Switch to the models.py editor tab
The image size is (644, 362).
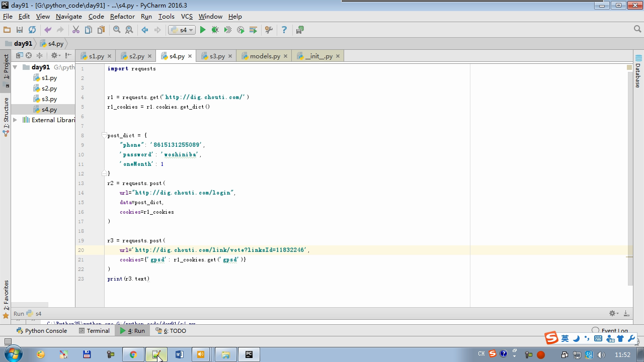265,56
